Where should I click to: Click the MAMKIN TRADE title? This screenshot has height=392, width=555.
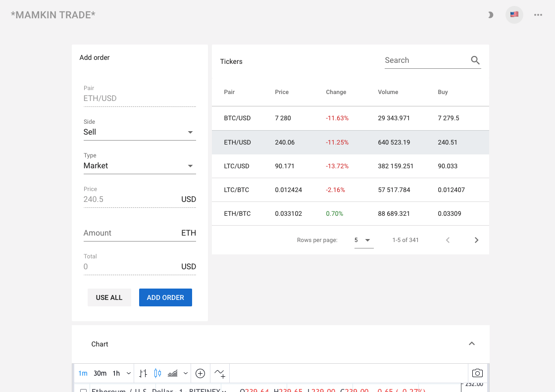(x=53, y=15)
